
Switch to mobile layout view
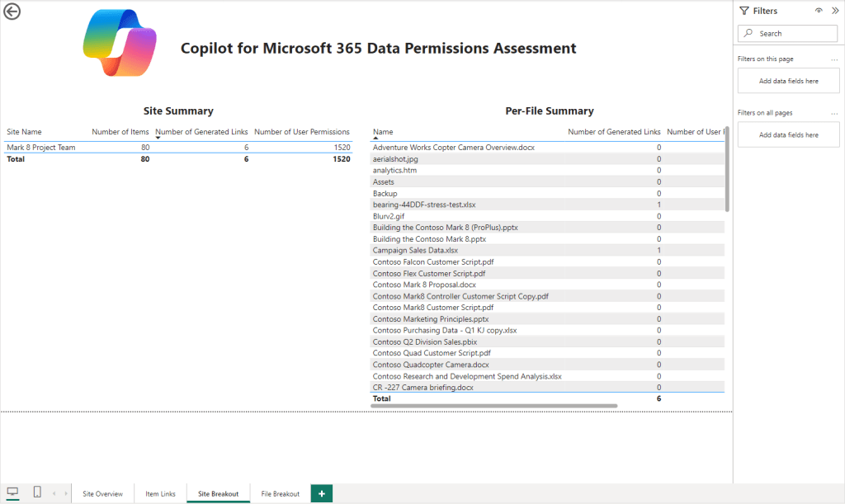point(37,492)
